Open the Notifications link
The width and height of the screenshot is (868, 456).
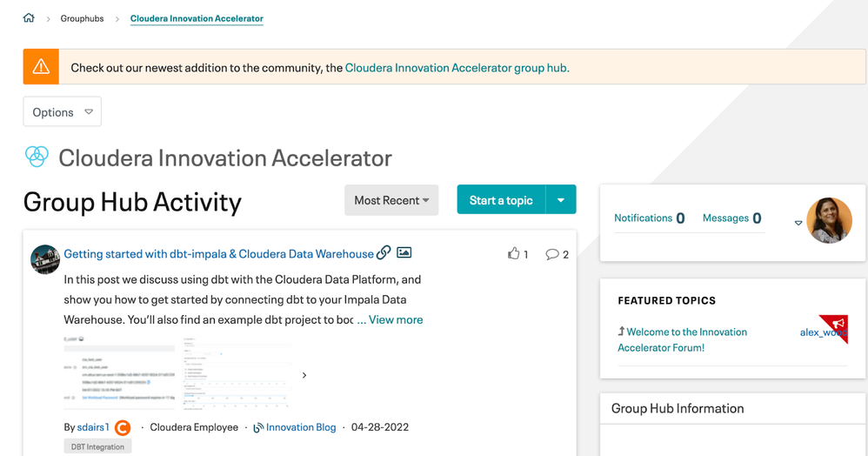643,218
